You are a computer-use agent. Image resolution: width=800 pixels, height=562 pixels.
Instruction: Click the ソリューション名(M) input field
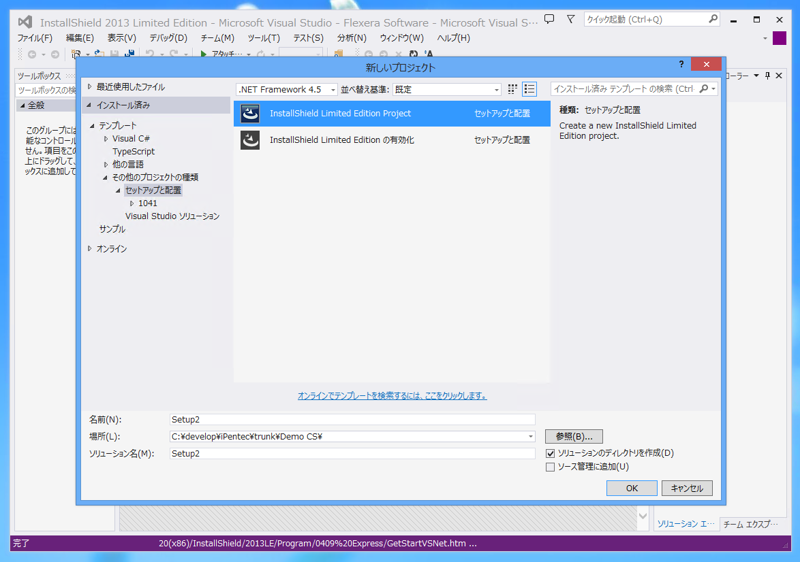[352, 453]
